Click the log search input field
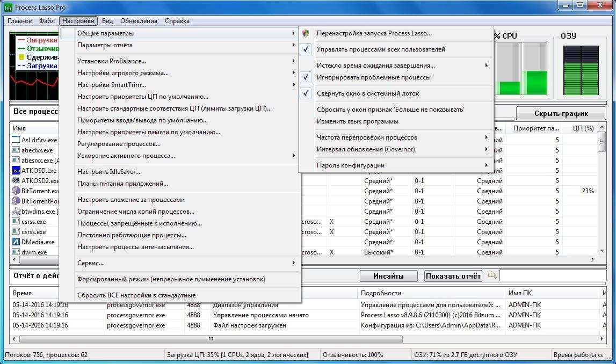Viewport: 616px width, 364px height. pos(552,275)
